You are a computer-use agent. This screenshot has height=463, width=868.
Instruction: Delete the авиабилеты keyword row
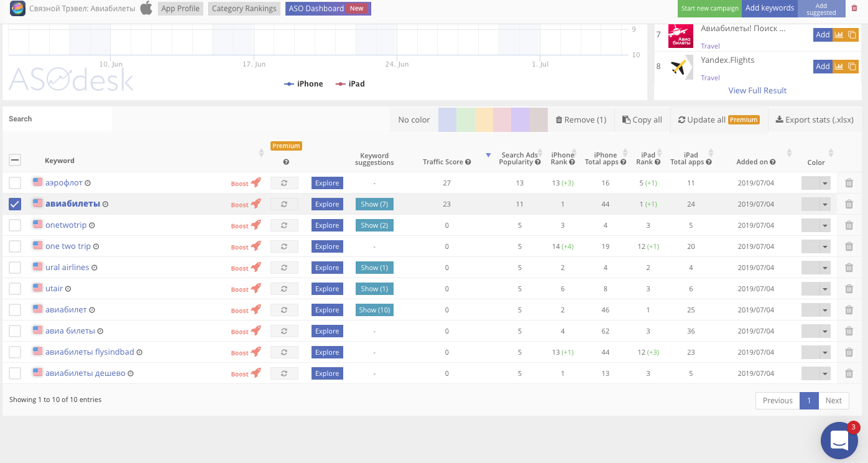click(849, 204)
